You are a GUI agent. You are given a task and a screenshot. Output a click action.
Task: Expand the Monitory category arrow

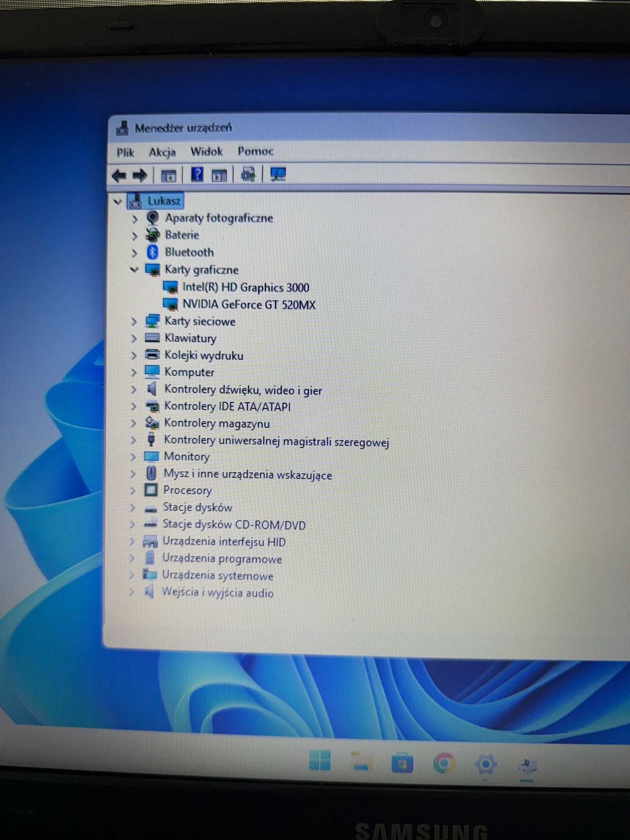(x=133, y=457)
